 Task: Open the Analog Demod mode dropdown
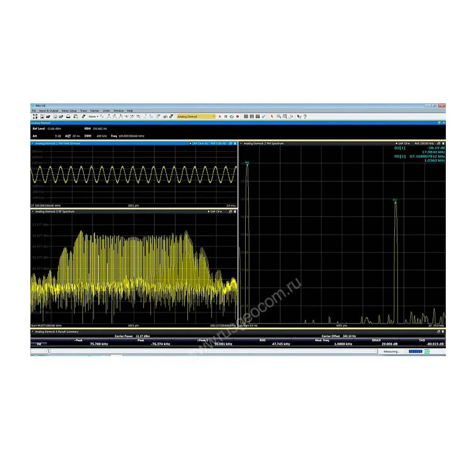(214, 117)
